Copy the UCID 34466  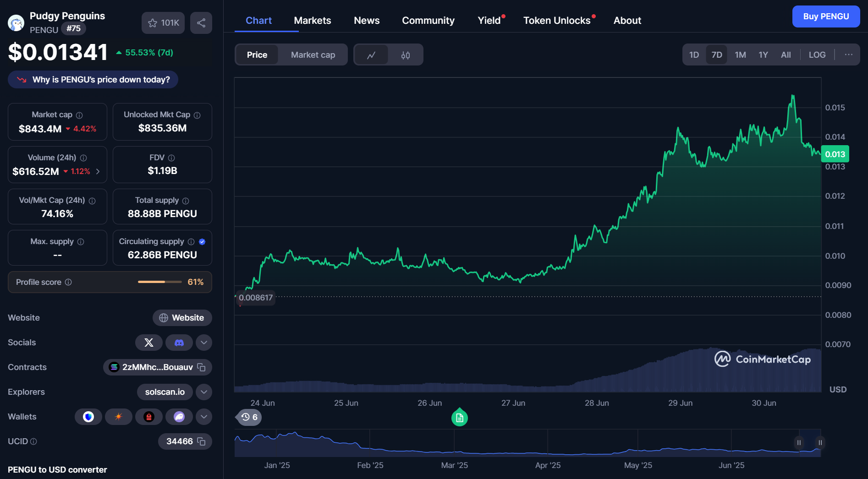[x=201, y=441]
